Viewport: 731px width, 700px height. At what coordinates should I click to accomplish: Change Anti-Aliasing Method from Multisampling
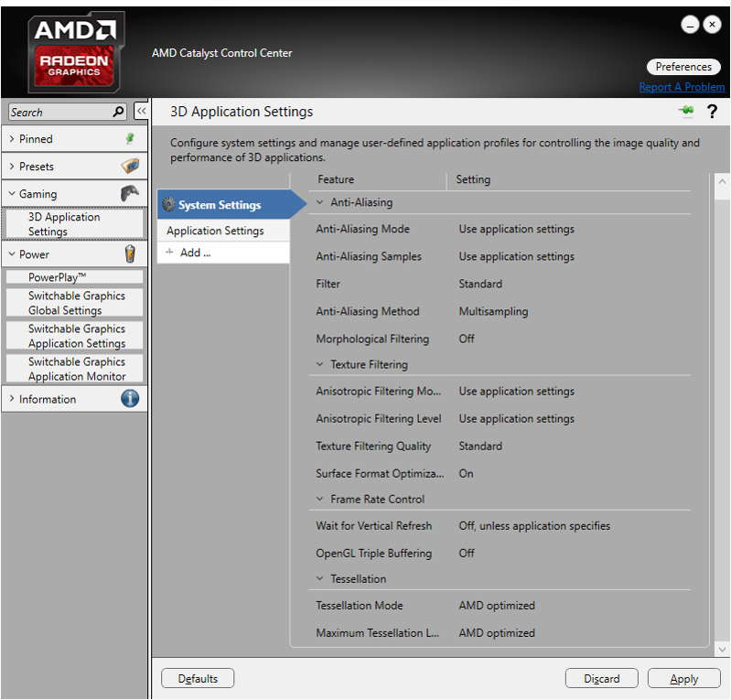tap(493, 311)
